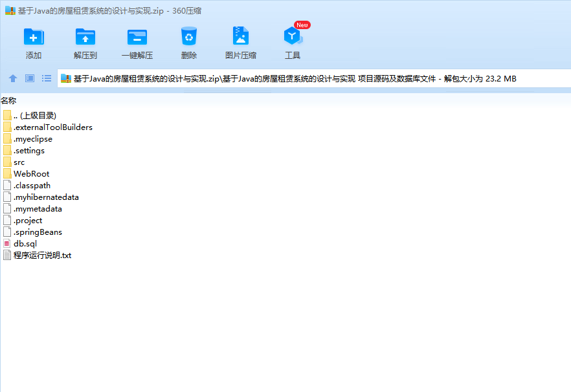Click the red New badge

tap(302, 25)
